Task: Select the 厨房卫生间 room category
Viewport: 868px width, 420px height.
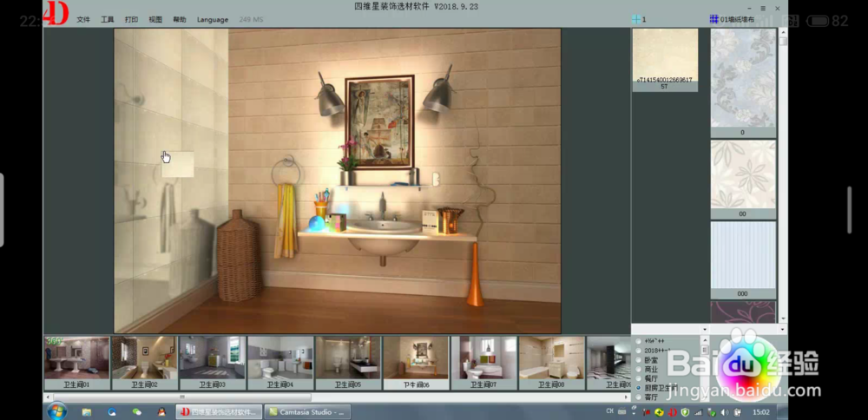Action: [656, 388]
